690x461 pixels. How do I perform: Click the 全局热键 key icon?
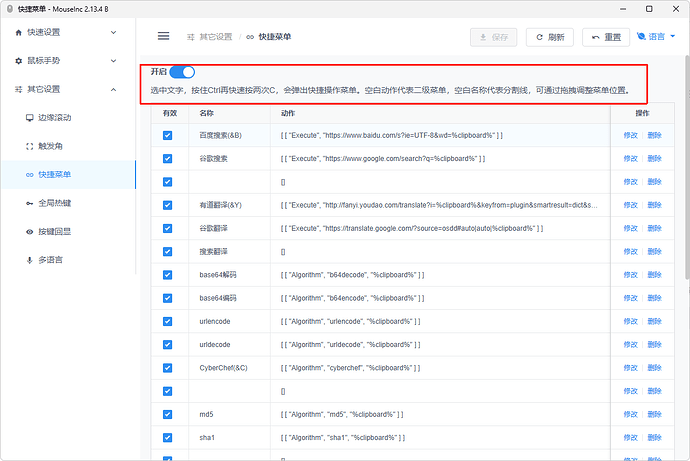tap(29, 203)
